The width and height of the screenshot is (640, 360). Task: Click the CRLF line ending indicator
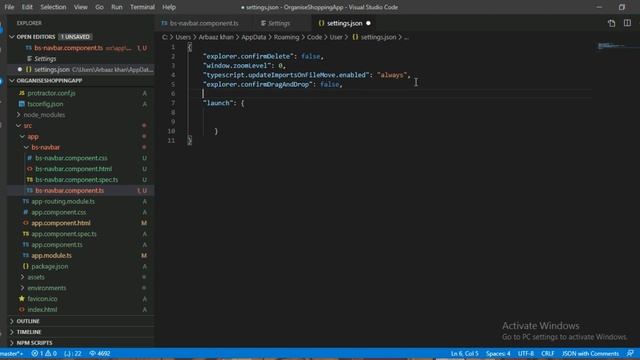click(548, 353)
